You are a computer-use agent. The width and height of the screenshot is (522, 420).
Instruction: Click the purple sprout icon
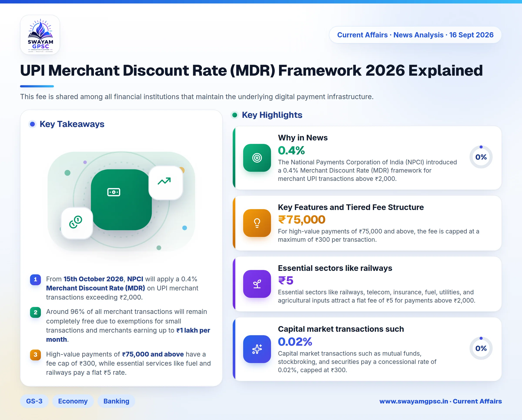(257, 284)
